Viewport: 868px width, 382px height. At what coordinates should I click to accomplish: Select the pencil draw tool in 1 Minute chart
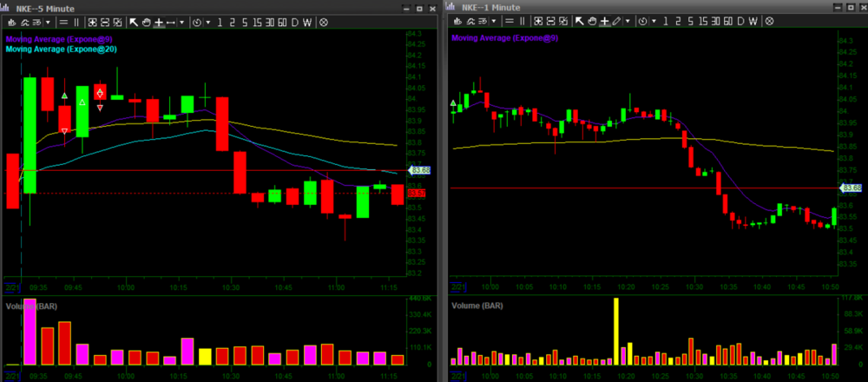coord(615,21)
